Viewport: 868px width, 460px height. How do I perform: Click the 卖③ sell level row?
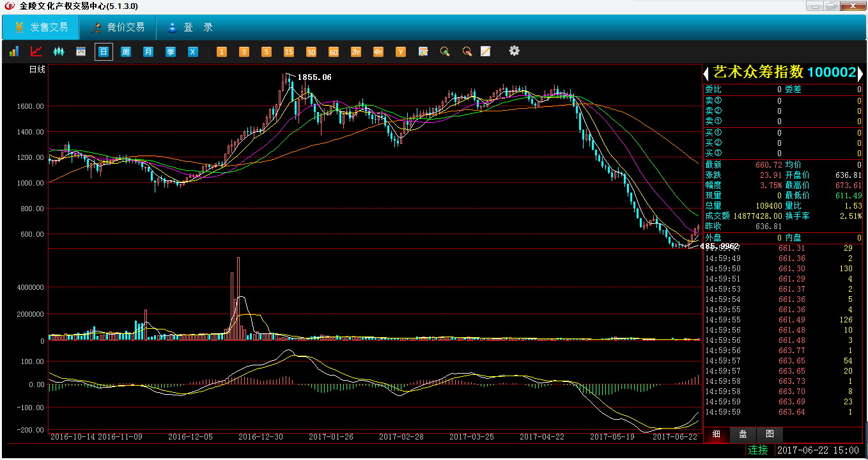pyautogui.click(x=783, y=101)
